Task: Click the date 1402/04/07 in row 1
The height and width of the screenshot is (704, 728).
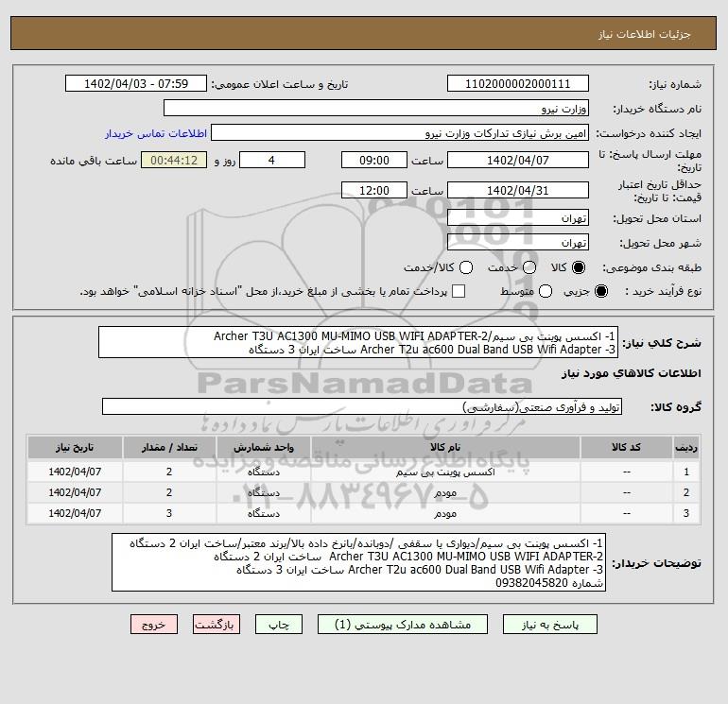Action: (75, 472)
